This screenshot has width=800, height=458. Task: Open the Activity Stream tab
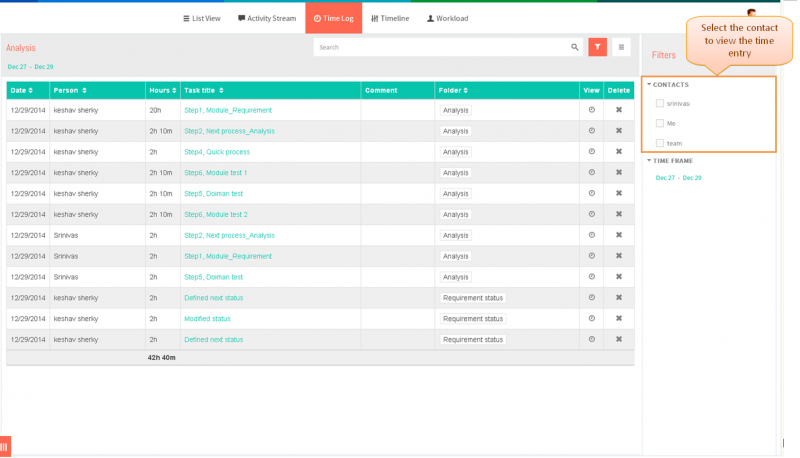tap(267, 18)
